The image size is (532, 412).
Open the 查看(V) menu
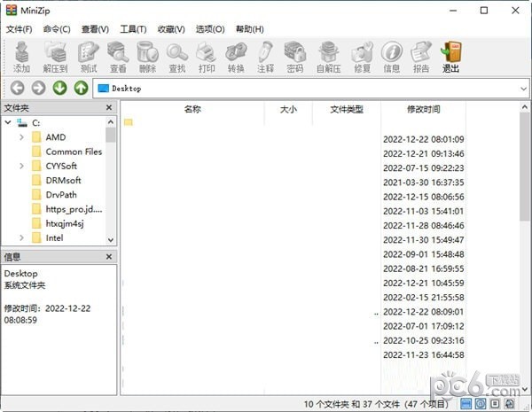coord(95,29)
